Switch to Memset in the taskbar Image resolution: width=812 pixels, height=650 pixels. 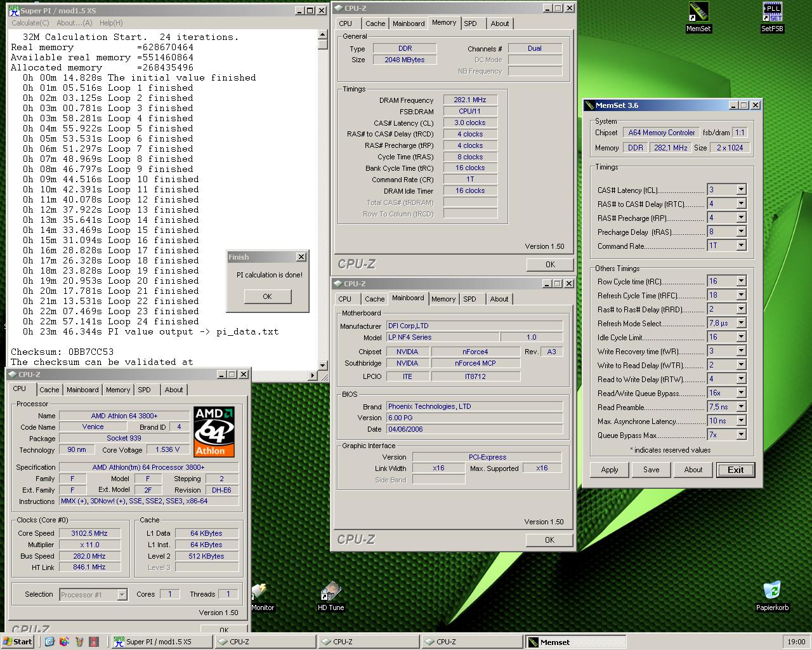(576, 642)
